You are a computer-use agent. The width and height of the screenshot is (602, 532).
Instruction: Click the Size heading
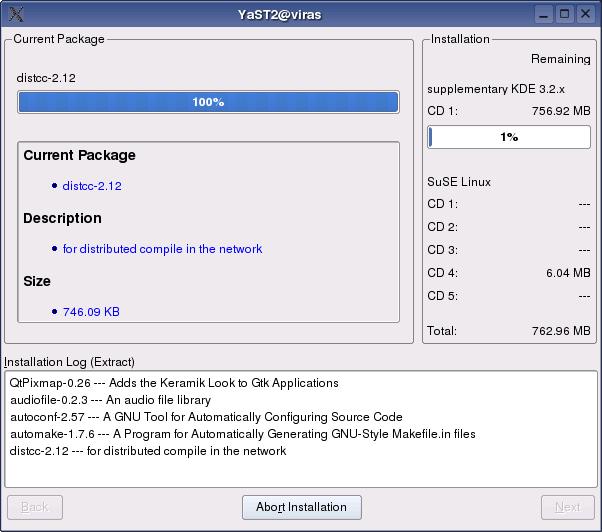tap(37, 281)
